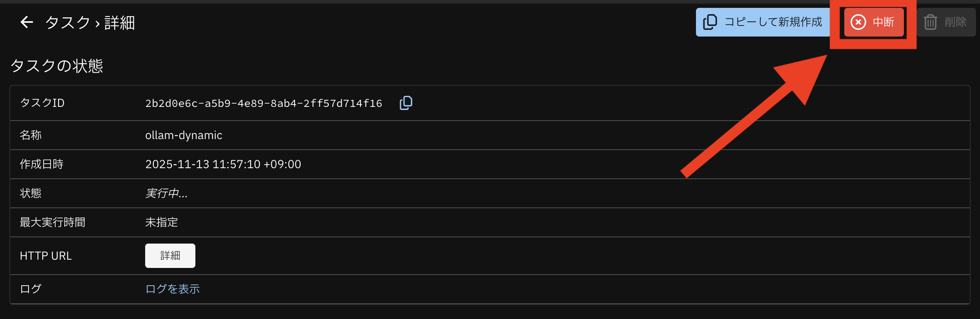This screenshot has width=980, height=319.
Task: Copy the task ID with clipboard icon
Action: pyautogui.click(x=406, y=103)
